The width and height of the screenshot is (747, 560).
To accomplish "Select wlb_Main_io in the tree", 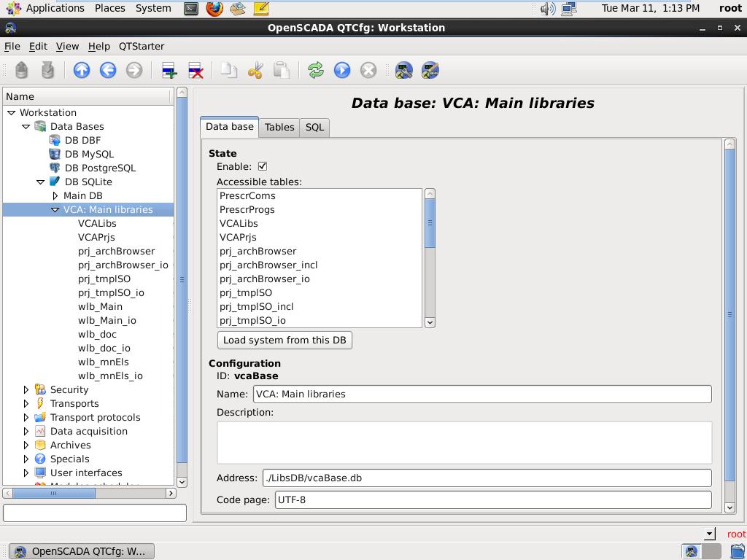I will point(107,320).
